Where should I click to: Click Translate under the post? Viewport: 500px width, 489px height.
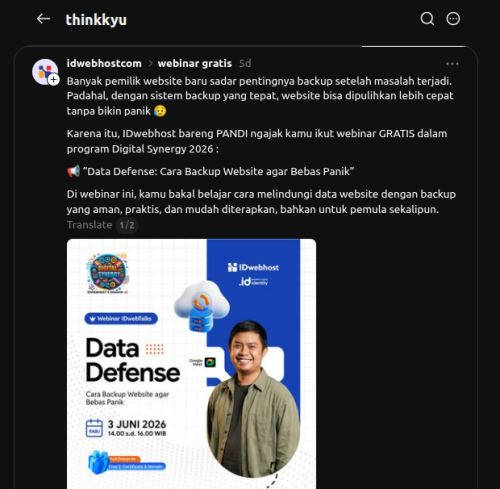click(x=89, y=225)
